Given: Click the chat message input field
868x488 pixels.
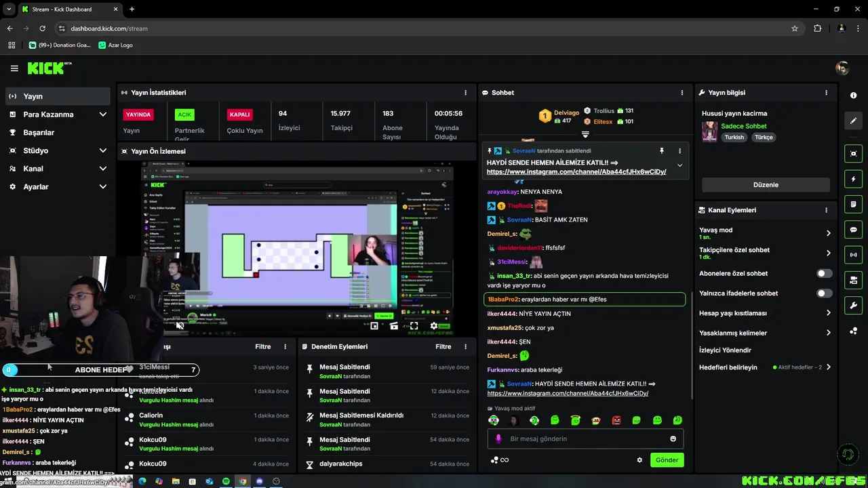Looking at the screenshot, I should [x=585, y=439].
